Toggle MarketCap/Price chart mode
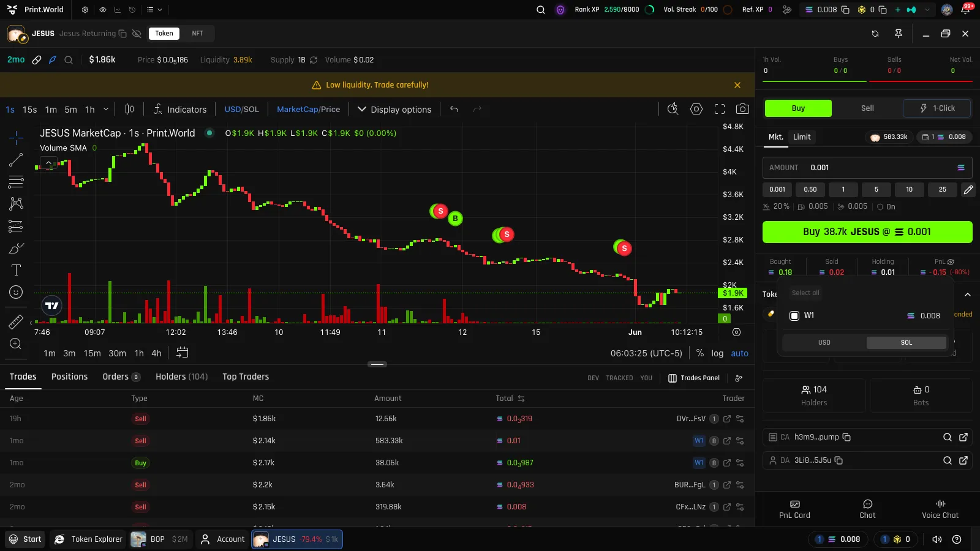Screen dimensions: 980x551 (308, 109)
